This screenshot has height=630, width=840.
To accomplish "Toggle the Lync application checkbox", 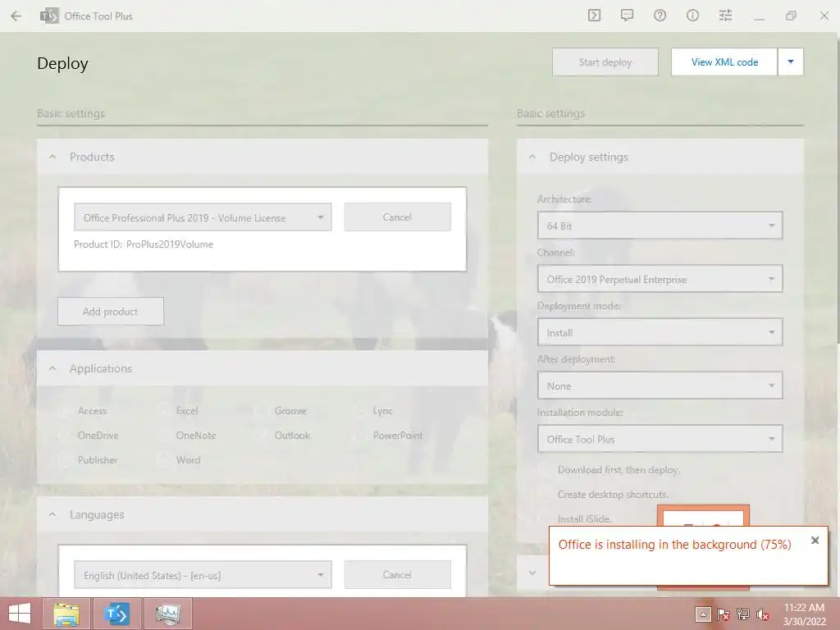I will 359,411.
